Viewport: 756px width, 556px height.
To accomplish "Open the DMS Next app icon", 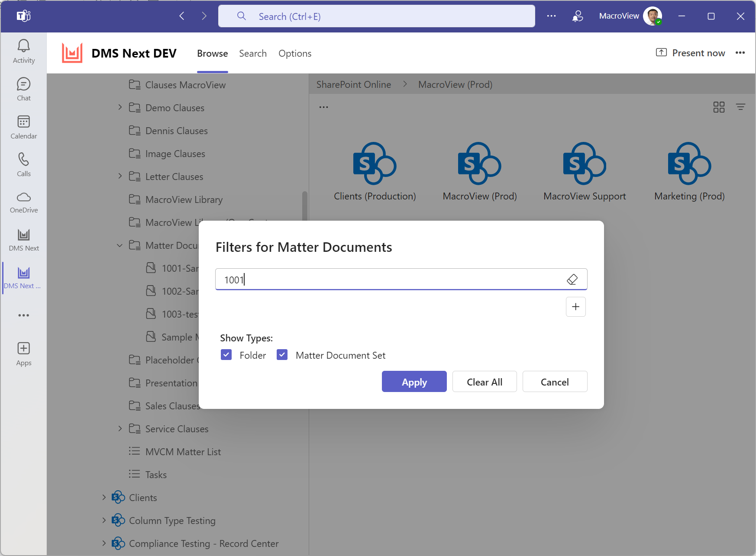I will click(23, 240).
